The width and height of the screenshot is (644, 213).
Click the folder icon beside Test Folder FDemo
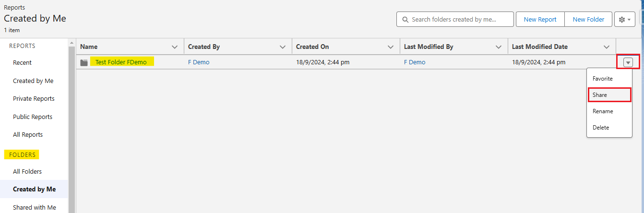tap(84, 62)
